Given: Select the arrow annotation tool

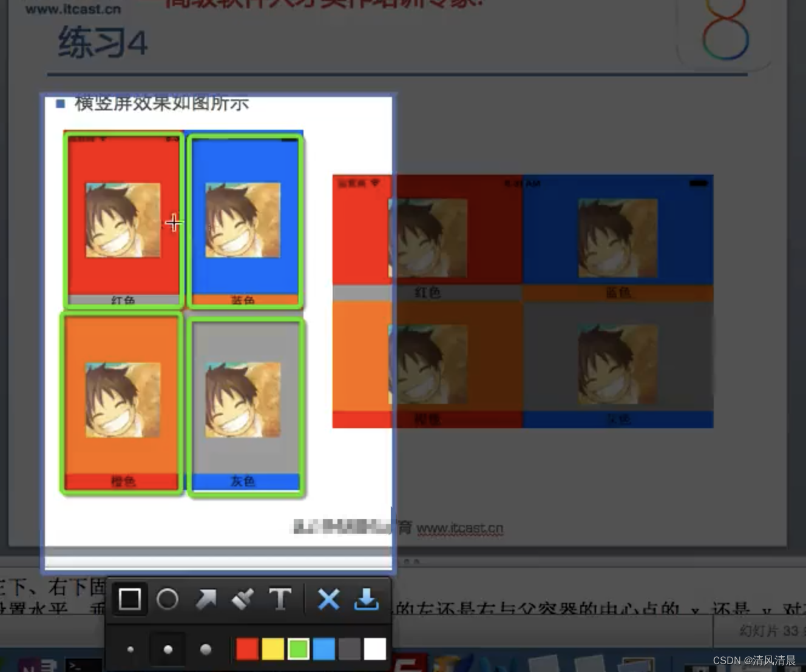Looking at the screenshot, I should tap(206, 599).
